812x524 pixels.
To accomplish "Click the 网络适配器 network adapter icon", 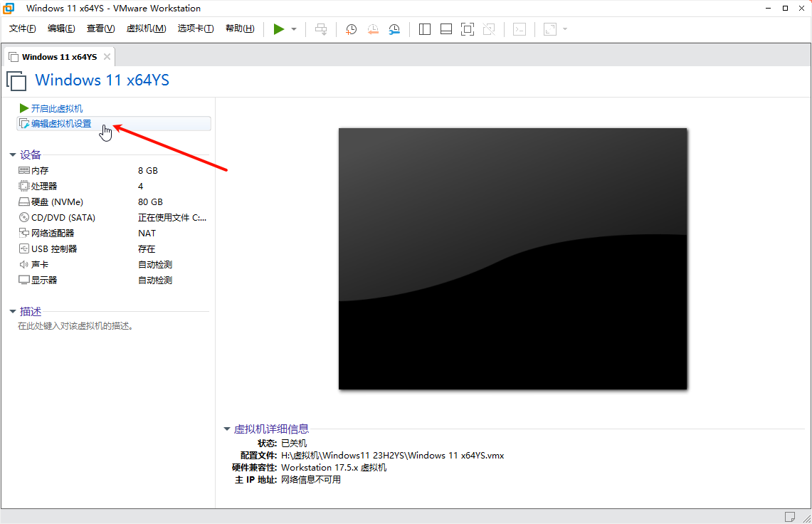I will [23, 233].
